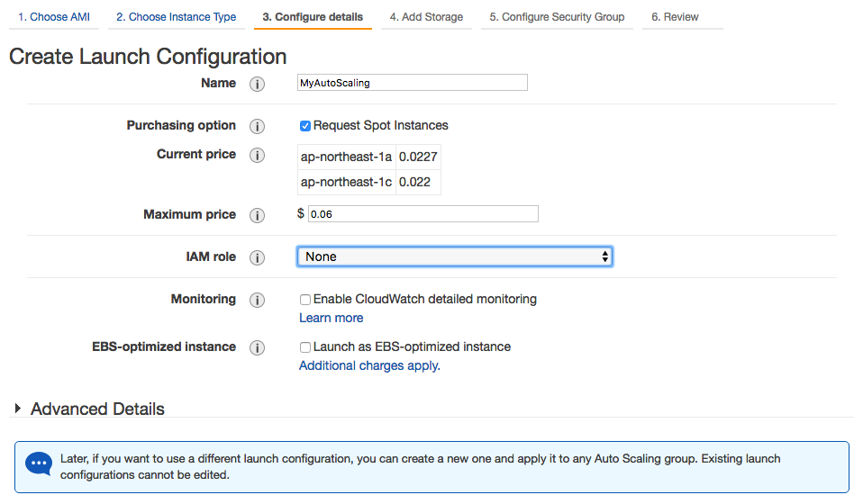The width and height of the screenshot is (854, 504).
Task: Click the info icon next to Name
Action: click(257, 84)
